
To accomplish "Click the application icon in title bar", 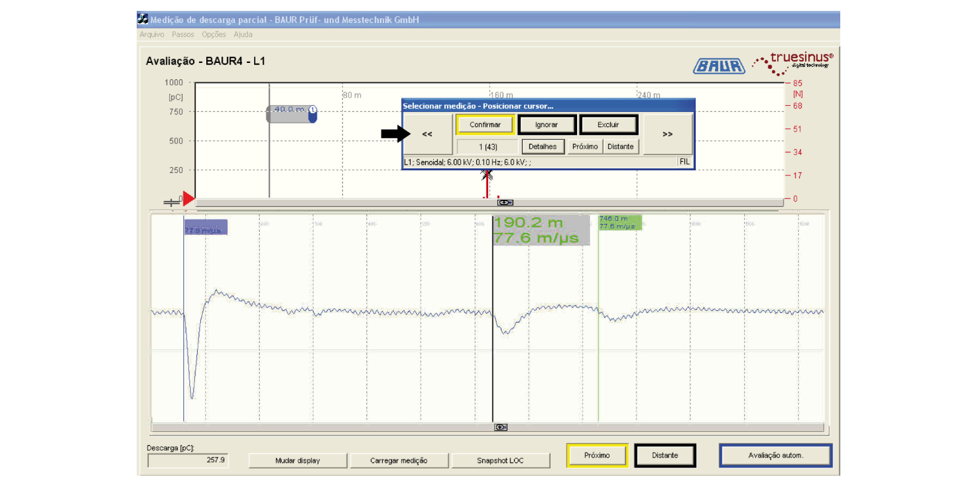I will point(143,19).
